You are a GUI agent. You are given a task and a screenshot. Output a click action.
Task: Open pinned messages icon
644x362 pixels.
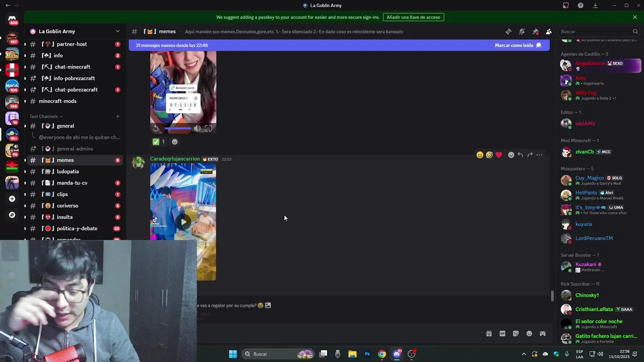point(535,32)
